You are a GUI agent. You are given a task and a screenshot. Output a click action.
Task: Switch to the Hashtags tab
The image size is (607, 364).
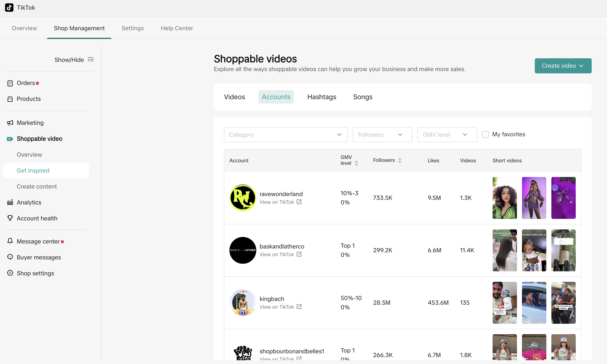click(x=322, y=97)
